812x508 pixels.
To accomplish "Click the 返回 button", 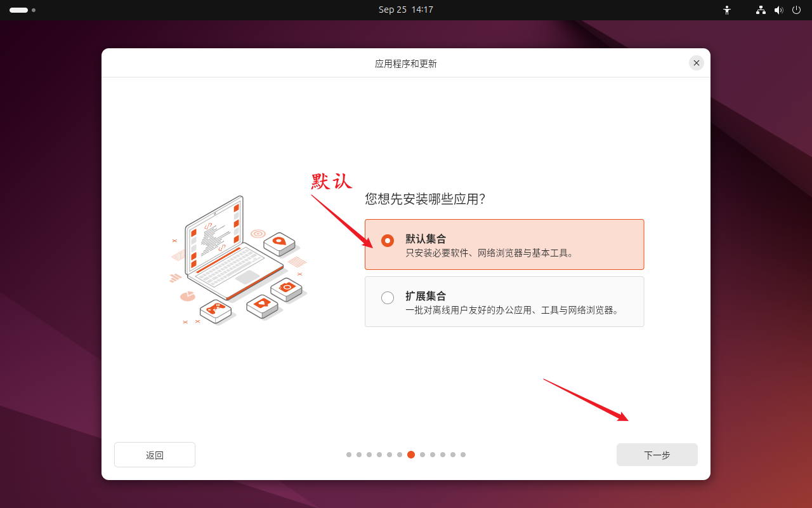I will [x=155, y=455].
